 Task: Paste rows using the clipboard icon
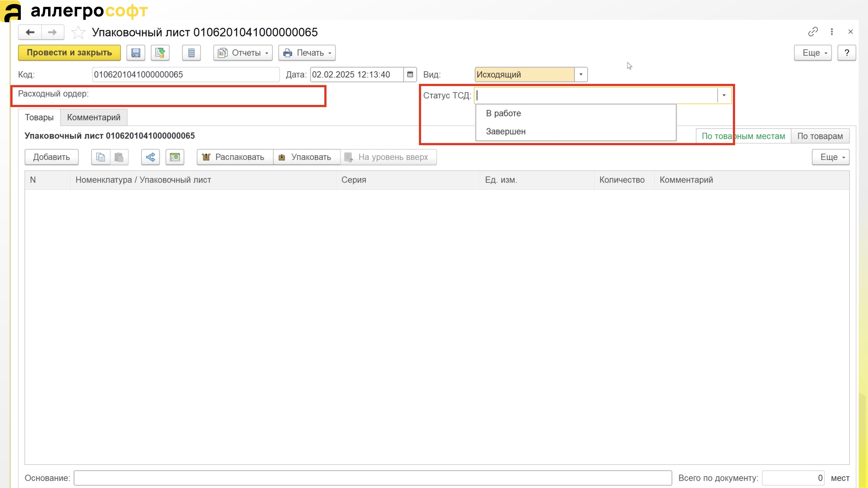tap(119, 157)
